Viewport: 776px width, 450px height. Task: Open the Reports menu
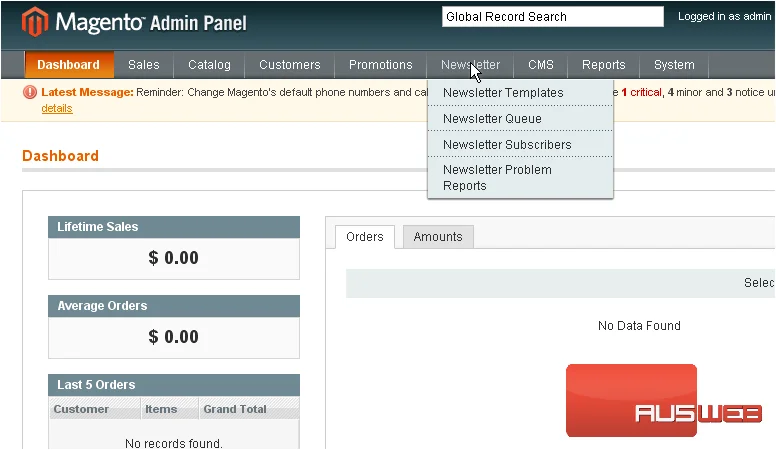(x=603, y=65)
